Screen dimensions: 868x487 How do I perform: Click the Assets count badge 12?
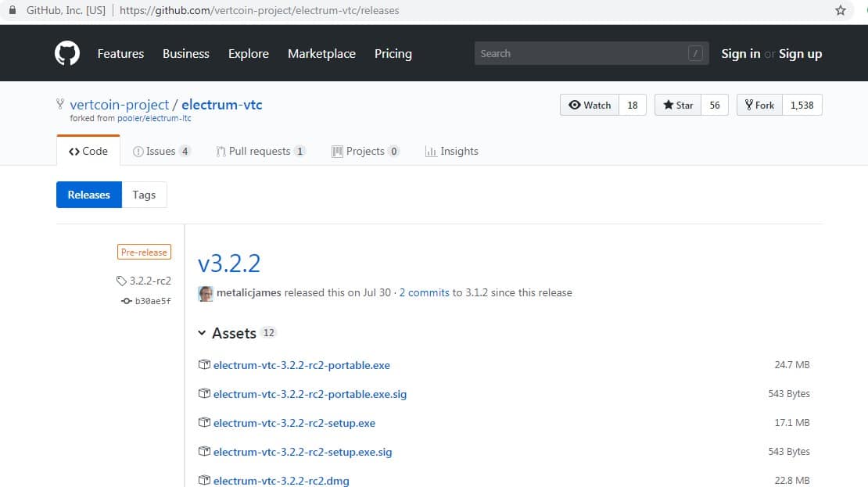pos(268,332)
